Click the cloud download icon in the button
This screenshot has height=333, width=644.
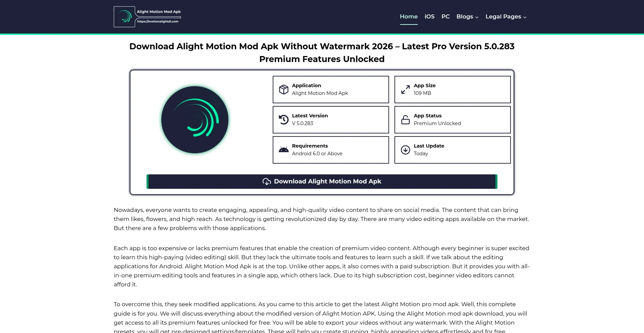[x=267, y=181]
